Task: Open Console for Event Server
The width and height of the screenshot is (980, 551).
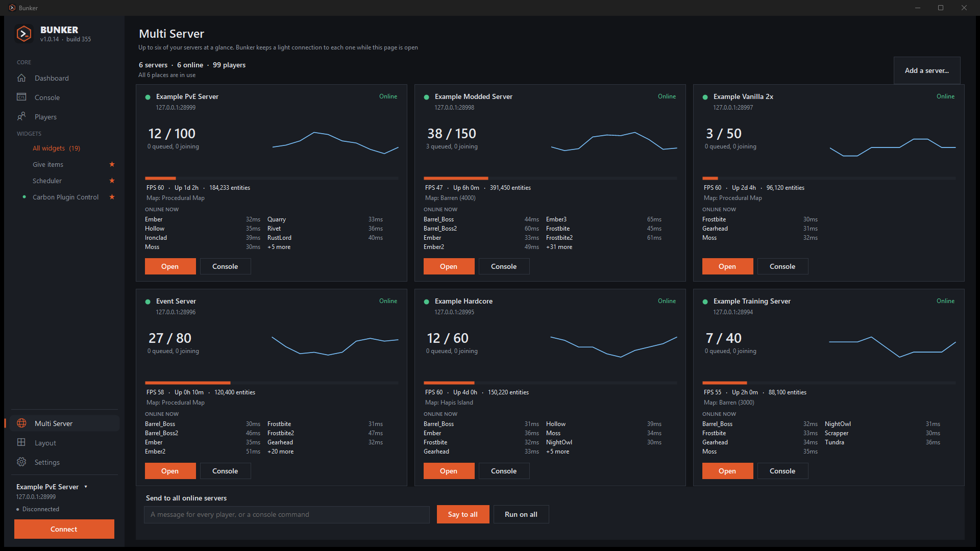Action: (x=225, y=471)
